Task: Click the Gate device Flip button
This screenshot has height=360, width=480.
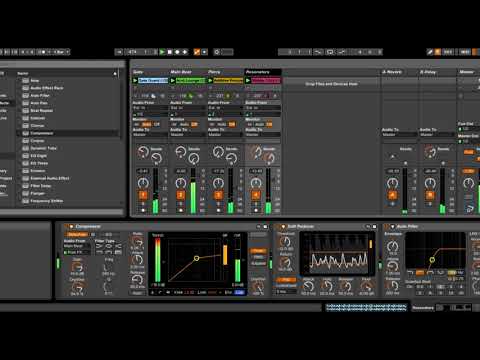Action: (286, 280)
